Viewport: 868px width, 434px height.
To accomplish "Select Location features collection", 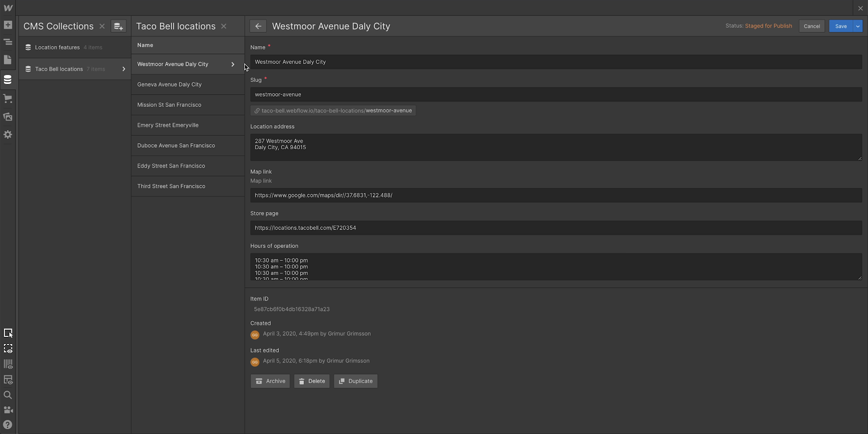I will 75,47.
